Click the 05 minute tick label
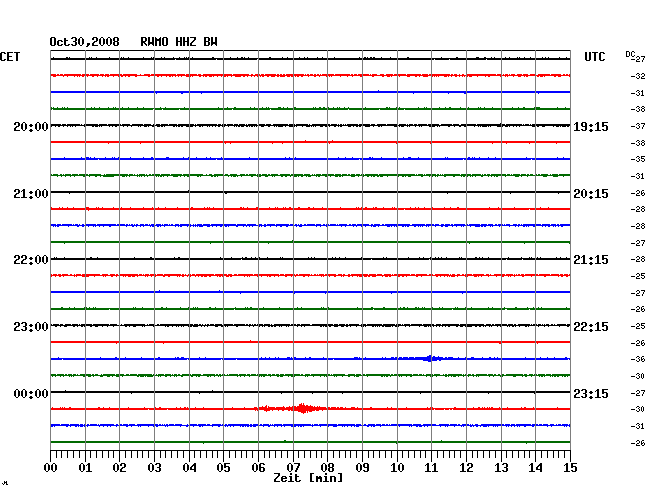 point(223,467)
